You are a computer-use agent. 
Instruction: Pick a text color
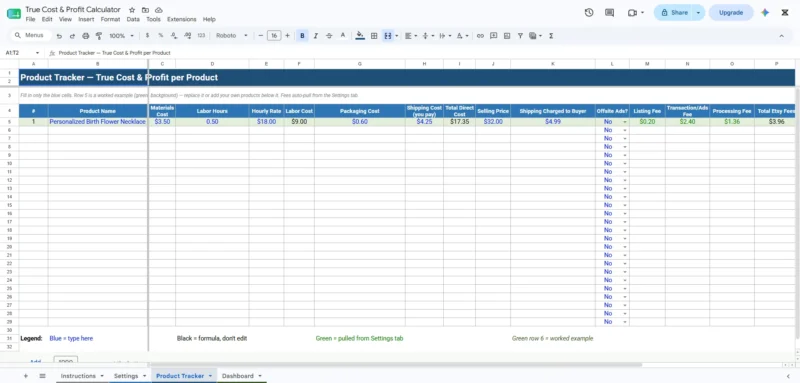coord(343,36)
